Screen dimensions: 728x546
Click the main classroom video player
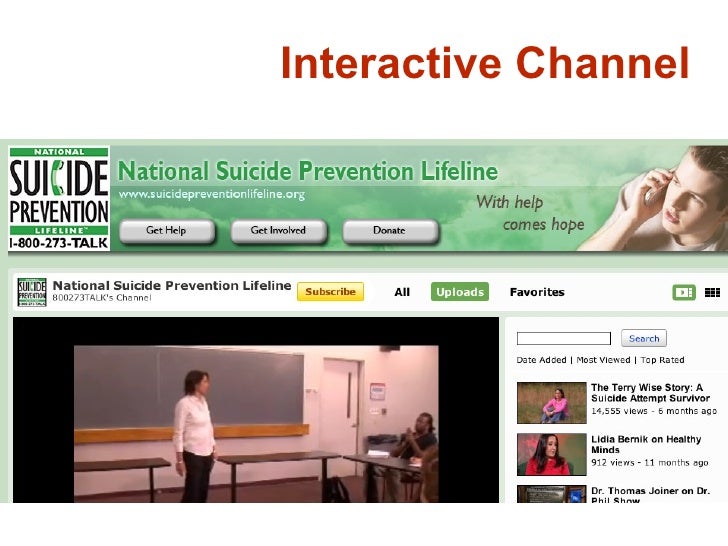pyautogui.click(x=256, y=410)
